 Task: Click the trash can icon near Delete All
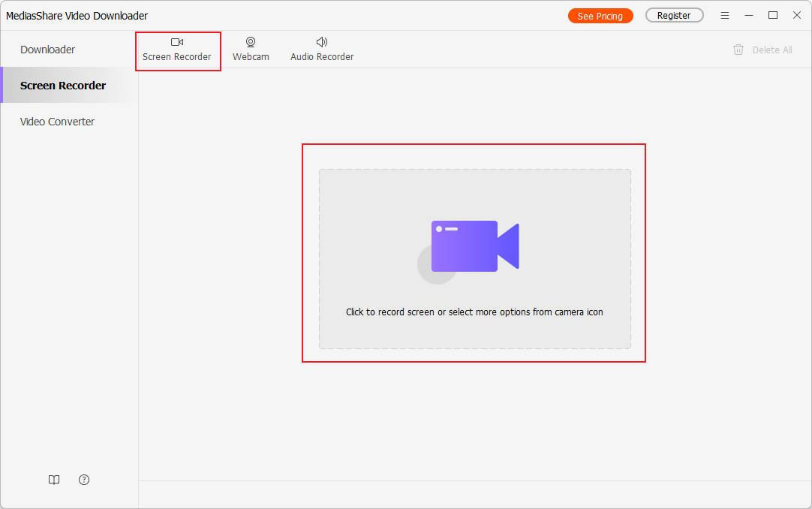(738, 50)
